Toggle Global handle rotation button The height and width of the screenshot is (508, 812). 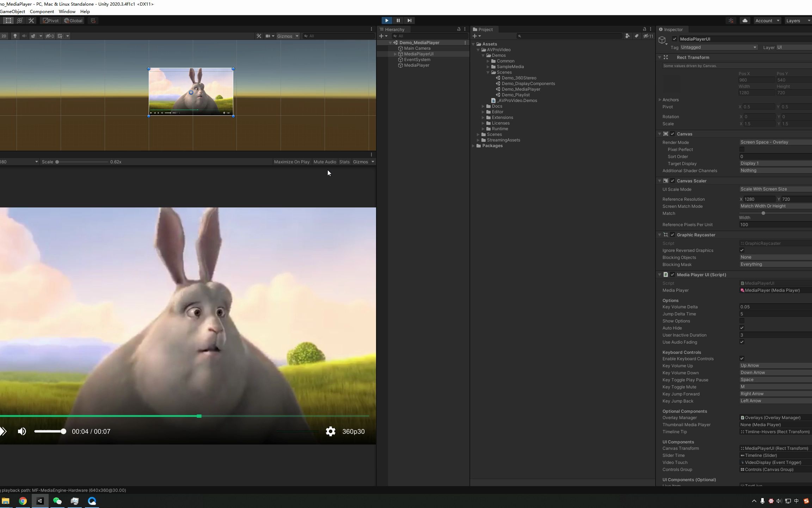(73, 20)
